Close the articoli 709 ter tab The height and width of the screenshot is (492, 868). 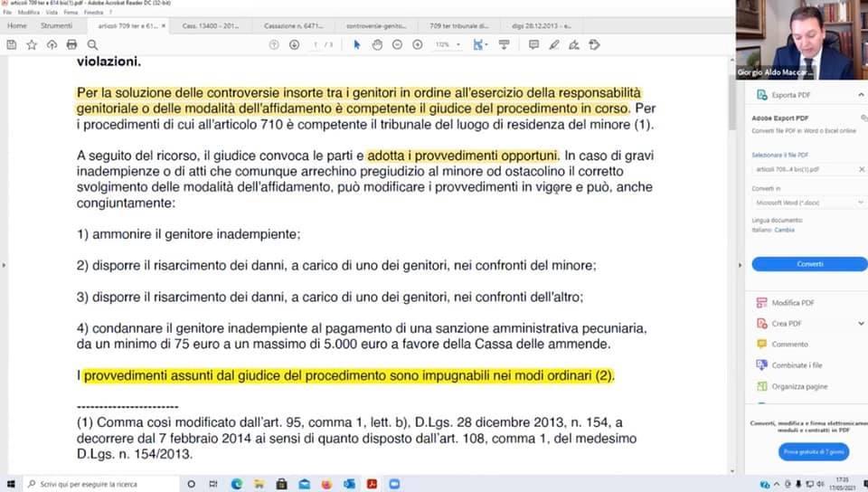pos(164,26)
